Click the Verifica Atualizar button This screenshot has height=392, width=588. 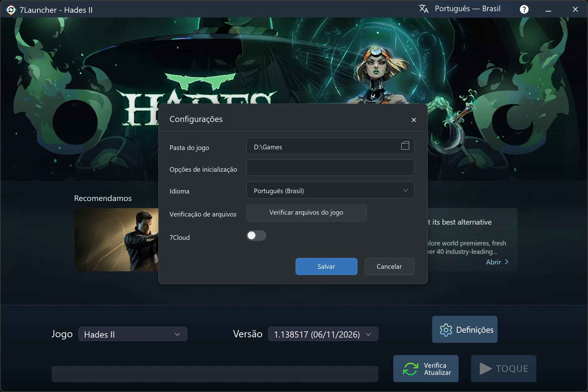(x=426, y=369)
